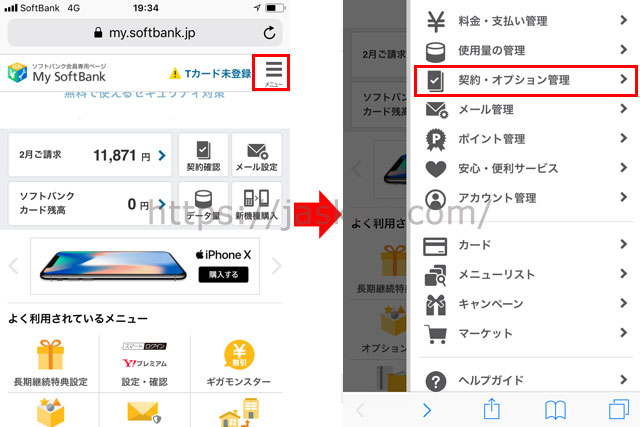Open the Tカード未登録 warning link

211,73
